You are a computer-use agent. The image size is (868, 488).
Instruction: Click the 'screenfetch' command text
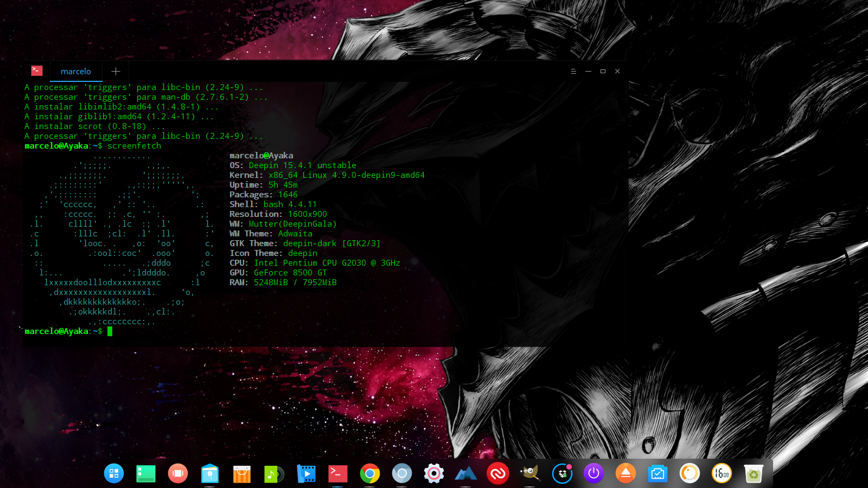[x=134, y=146]
